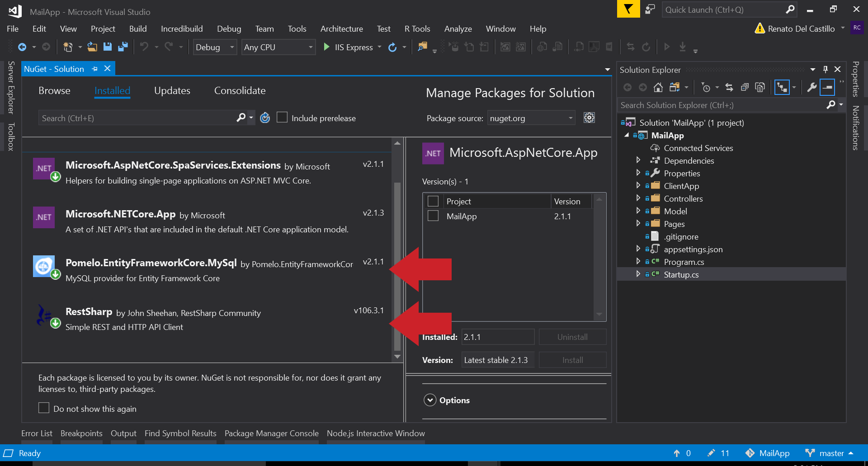Click the Find in Files toolbar icon
This screenshot has height=466, width=868.
(422, 47)
